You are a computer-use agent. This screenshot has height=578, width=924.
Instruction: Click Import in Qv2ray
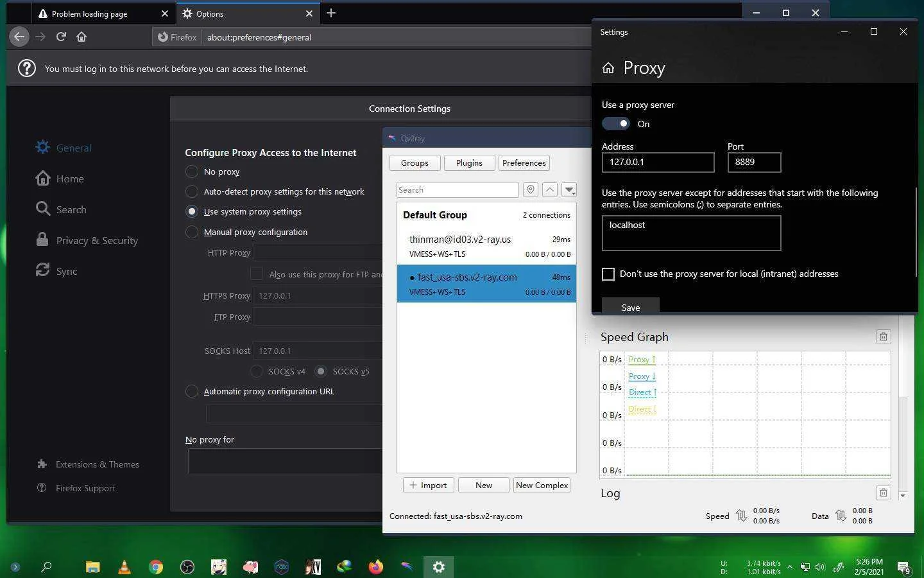click(x=429, y=486)
